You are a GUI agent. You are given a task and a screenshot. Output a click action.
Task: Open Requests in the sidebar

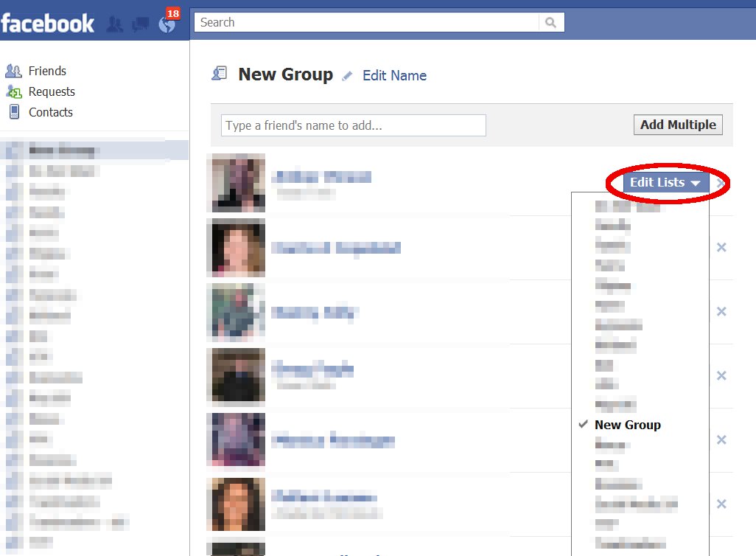(x=52, y=91)
